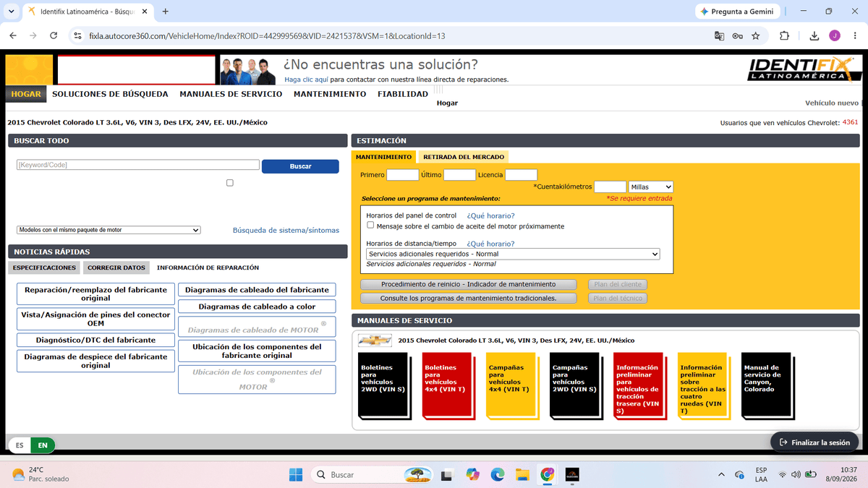This screenshot has width=868, height=488.
Task: Open a new browser tab
Action: click(166, 12)
